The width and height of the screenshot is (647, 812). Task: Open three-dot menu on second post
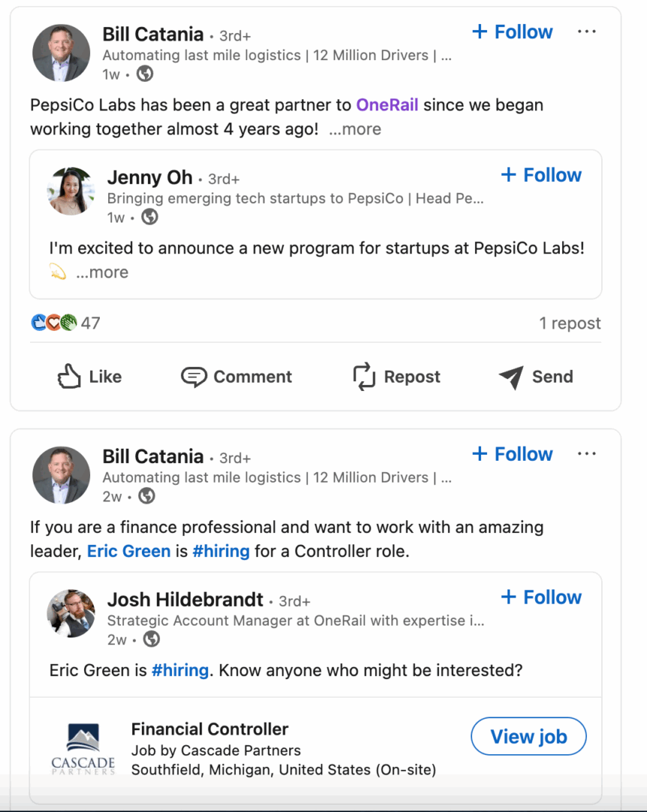coord(587,454)
